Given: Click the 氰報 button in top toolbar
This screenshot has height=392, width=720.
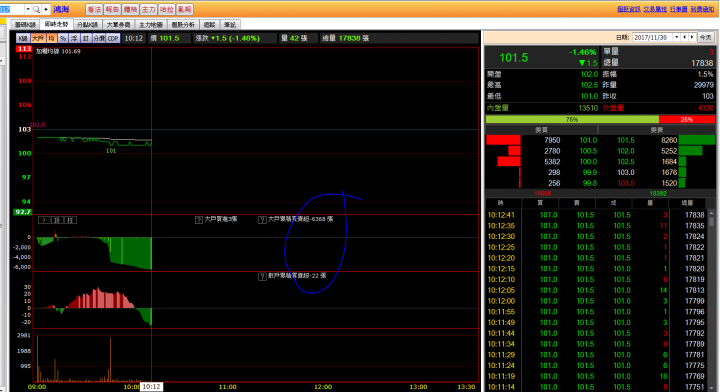Looking at the screenshot, I should [185, 9].
